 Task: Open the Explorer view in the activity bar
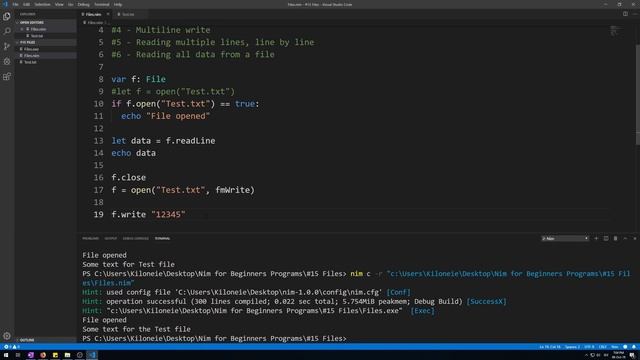[x=7, y=16]
